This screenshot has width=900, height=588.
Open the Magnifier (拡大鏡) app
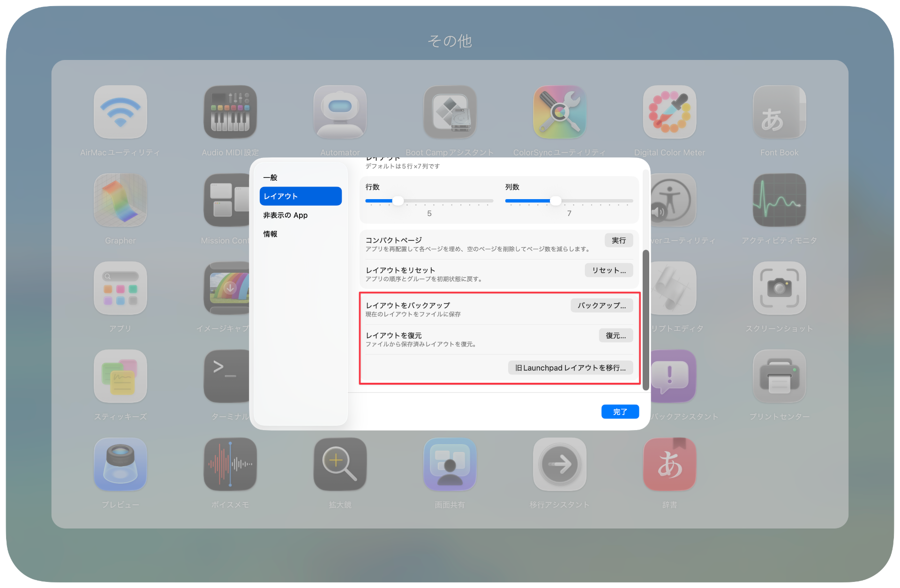coord(340,465)
